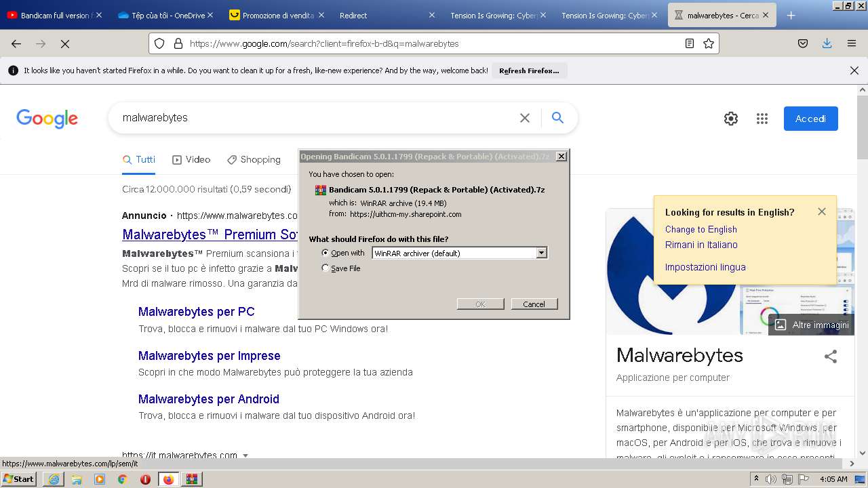Open the Windows Start menu

tap(19, 479)
